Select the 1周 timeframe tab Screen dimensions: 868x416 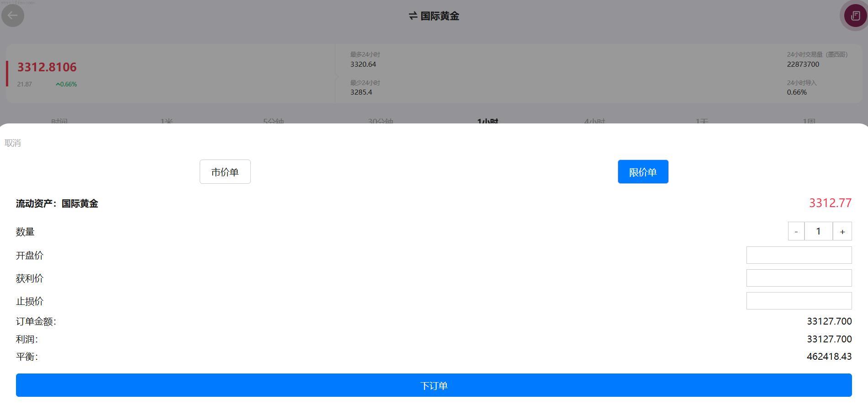click(809, 121)
